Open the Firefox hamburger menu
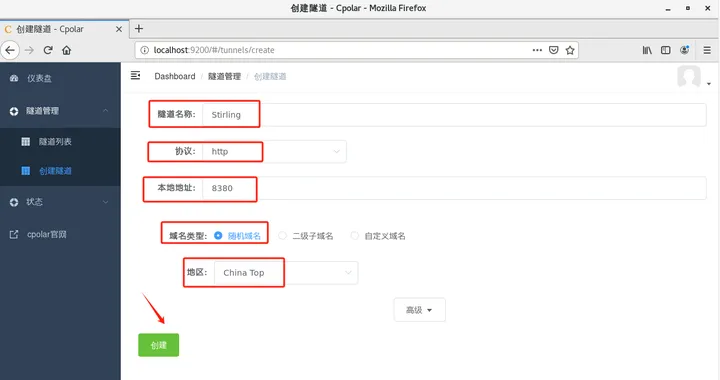Viewport: 720px width, 380px height. click(707, 50)
